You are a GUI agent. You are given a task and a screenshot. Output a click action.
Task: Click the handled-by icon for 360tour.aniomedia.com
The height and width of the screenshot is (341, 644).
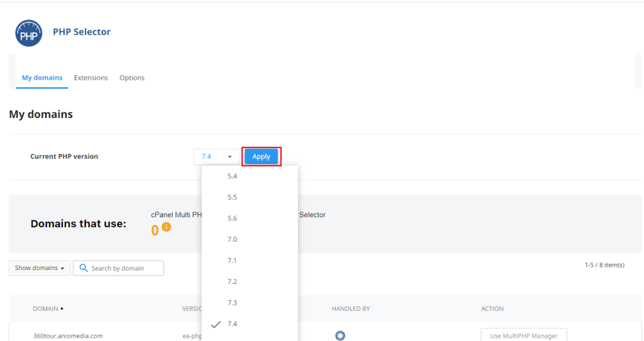click(x=340, y=335)
